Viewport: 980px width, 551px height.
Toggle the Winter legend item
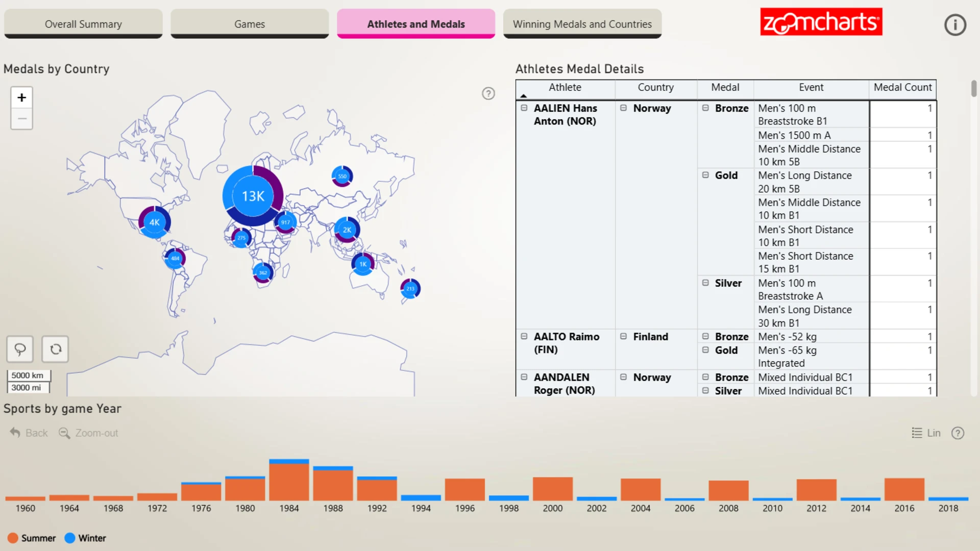[x=85, y=538]
